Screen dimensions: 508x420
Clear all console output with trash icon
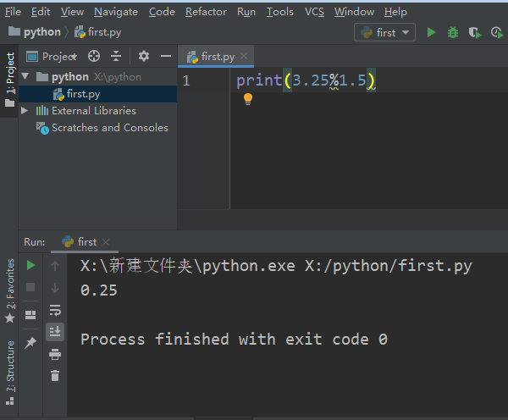(55, 375)
